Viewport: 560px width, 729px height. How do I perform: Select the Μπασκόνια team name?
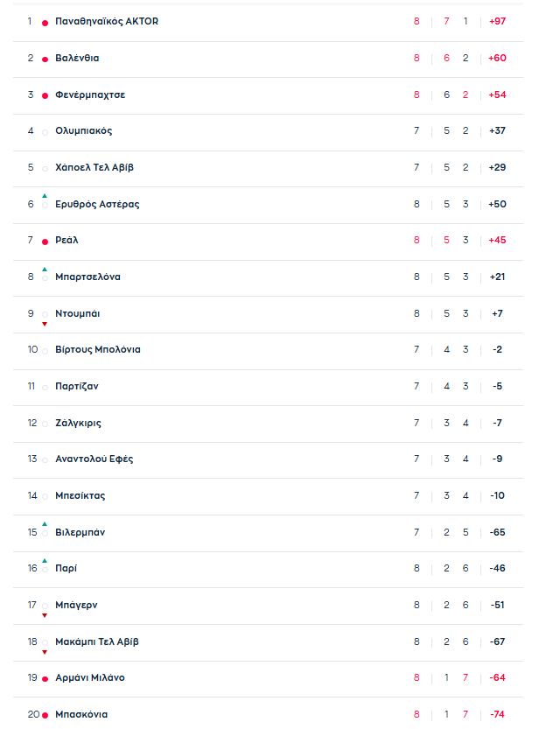(81, 715)
